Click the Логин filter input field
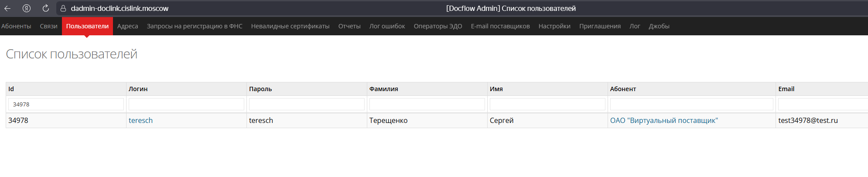868x177 pixels. 186,104
